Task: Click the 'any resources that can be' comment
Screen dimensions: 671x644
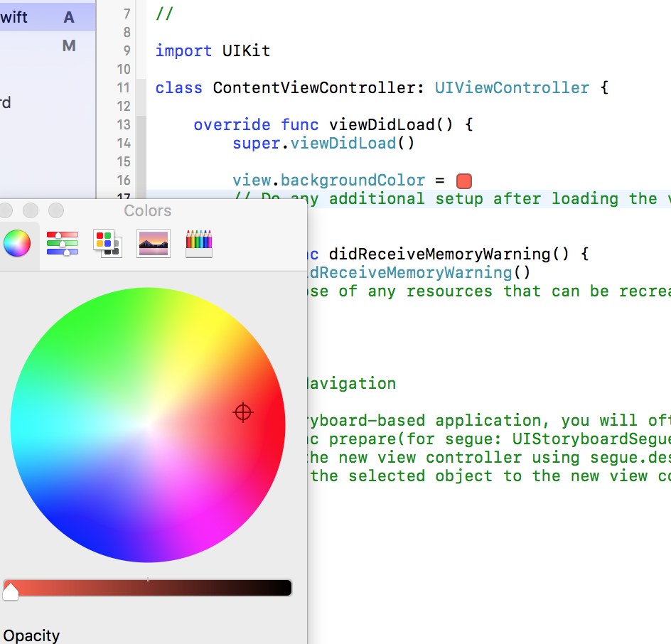Action: pos(488,291)
